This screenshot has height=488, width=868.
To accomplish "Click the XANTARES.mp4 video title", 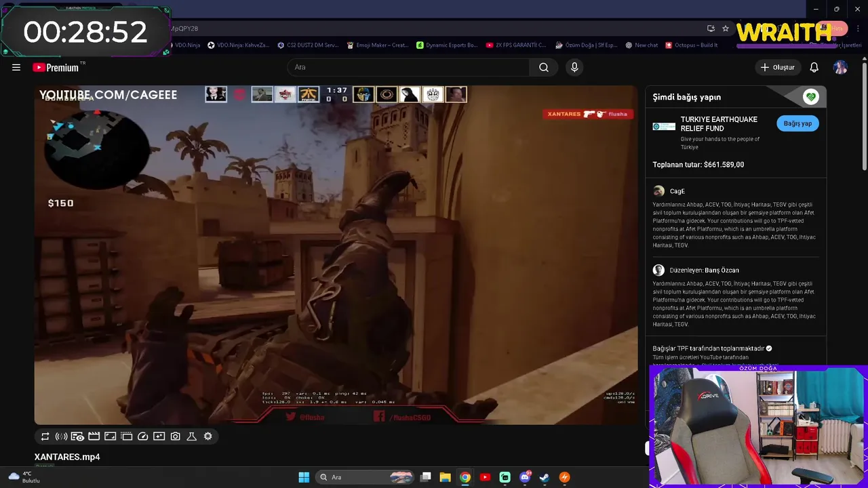I will (x=67, y=457).
